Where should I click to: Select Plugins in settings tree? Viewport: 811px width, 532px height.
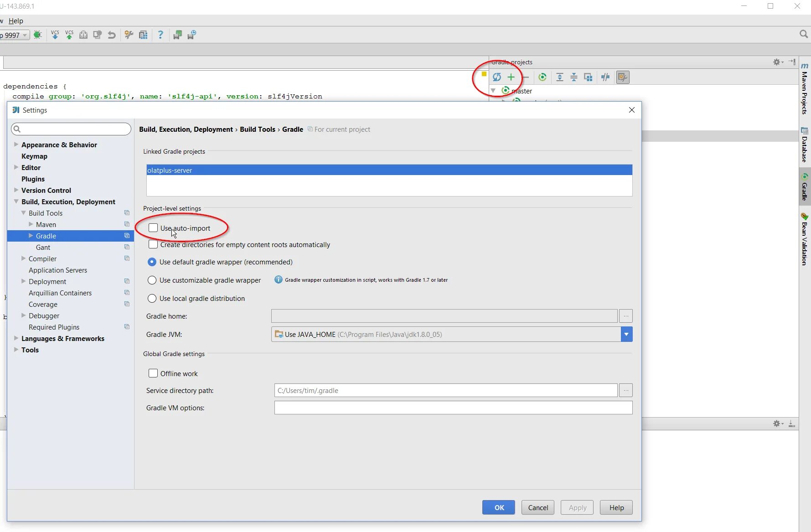(x=33, y=179)
